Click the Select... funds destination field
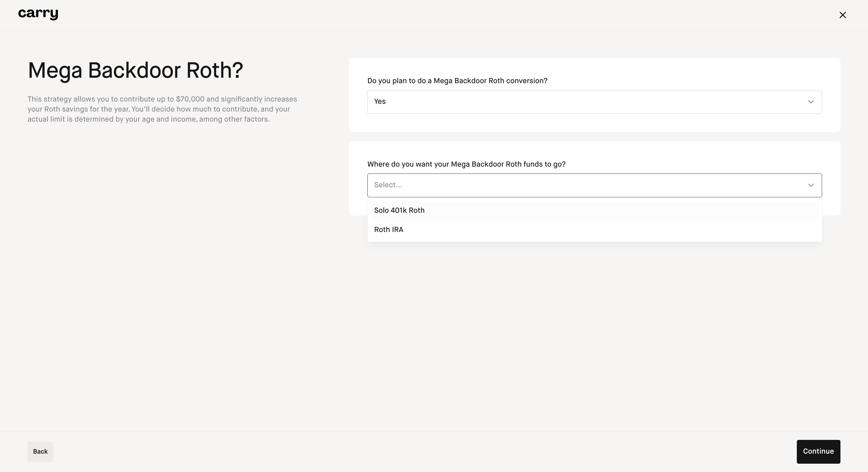The image size is (868, 472). [x=594, y=185]
